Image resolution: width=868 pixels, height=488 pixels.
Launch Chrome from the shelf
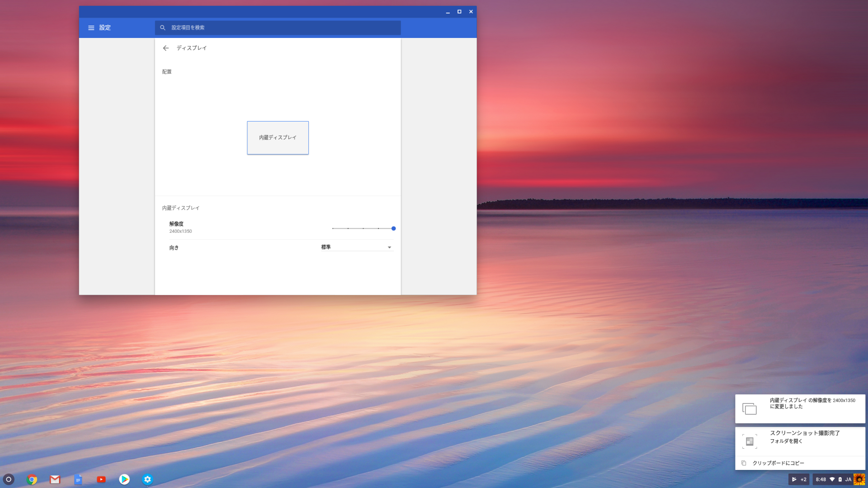point(32,479)
